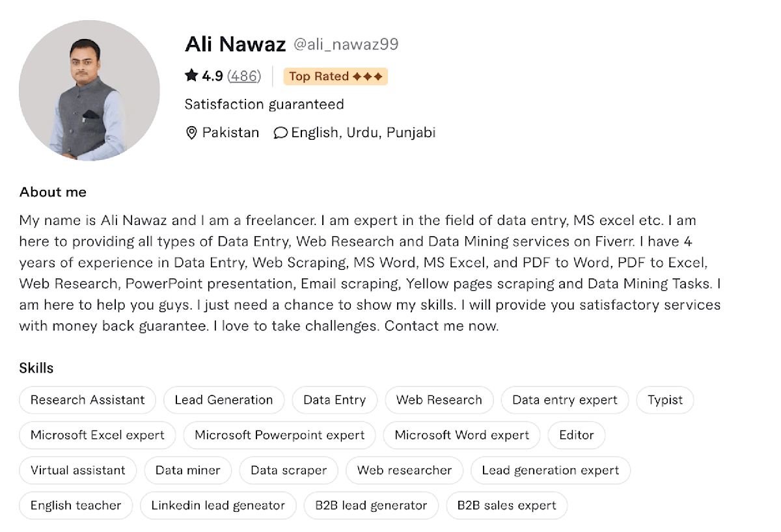The height and width of the screenshot is (532, 781).
Task: Open the Microsoft Powerpoint expert tag
Action: click(x=279, y=435)
